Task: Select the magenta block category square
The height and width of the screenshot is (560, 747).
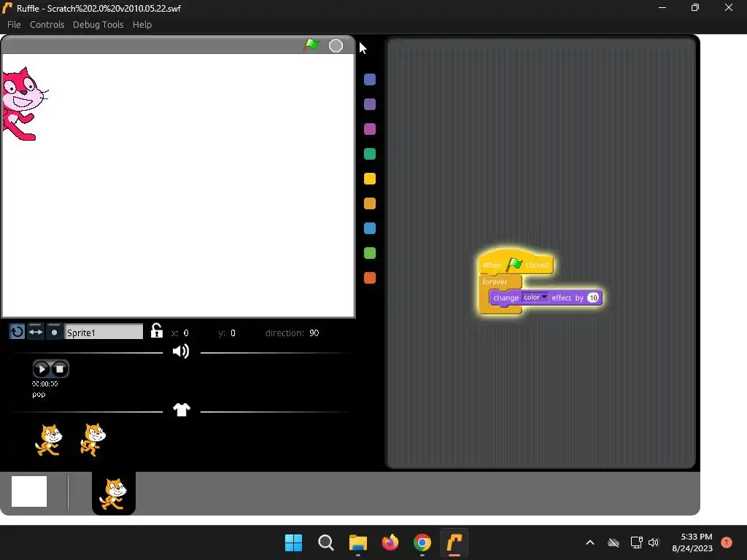Action: 370,129
